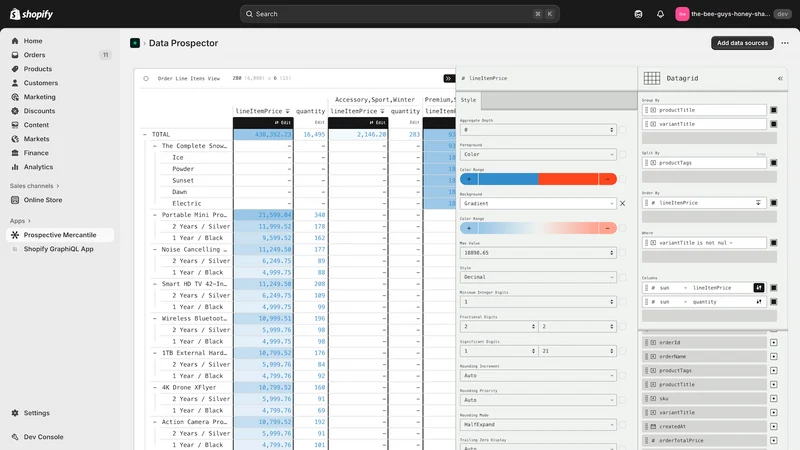
Task: Open the three-dots more actions menu
Action: pyautogui.click(x=785, y=43)
